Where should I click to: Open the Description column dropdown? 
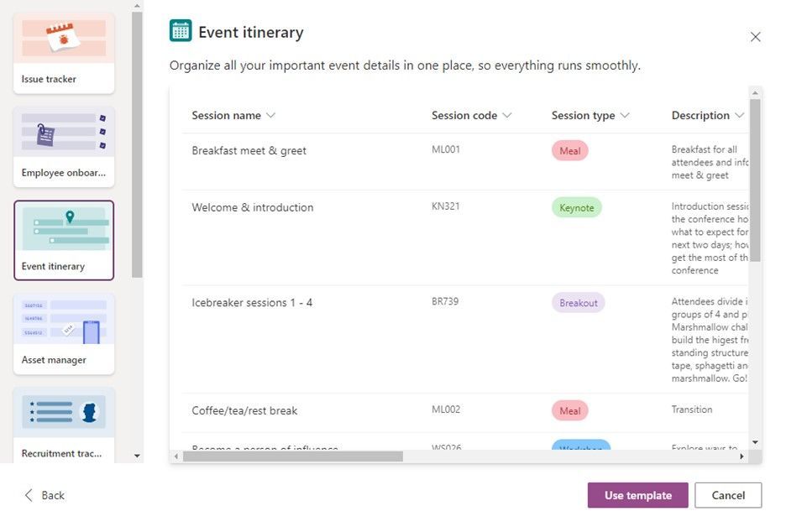739,116
